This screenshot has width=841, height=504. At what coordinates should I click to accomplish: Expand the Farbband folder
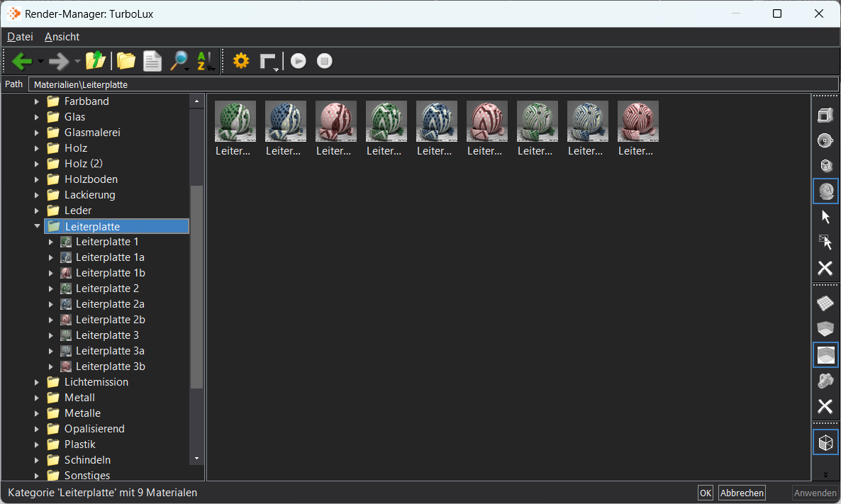(37, 101)
